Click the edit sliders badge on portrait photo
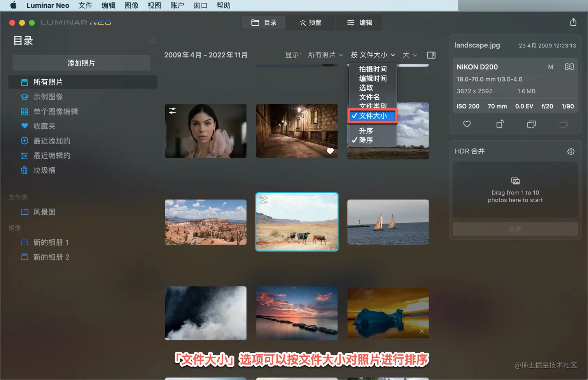This screenshot has width=588, height=380. tap(172, 111)
